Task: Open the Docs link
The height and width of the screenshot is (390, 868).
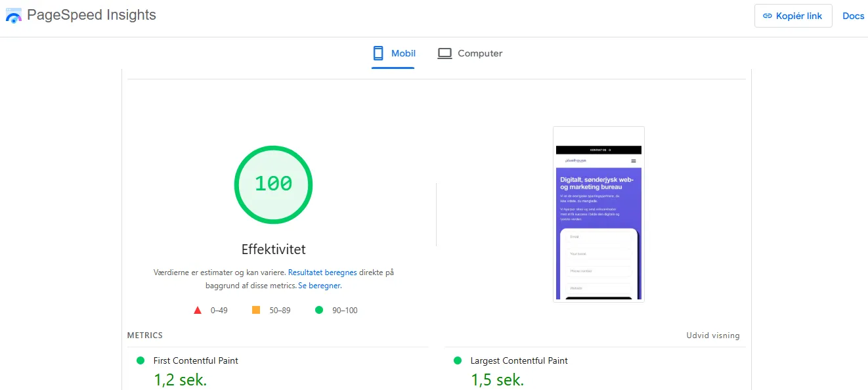Action: coord(853,16)
